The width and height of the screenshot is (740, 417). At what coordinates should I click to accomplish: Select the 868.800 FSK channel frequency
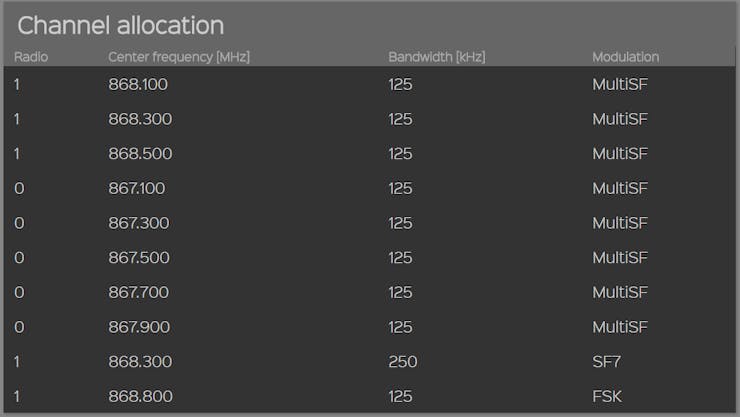[140, 396]
